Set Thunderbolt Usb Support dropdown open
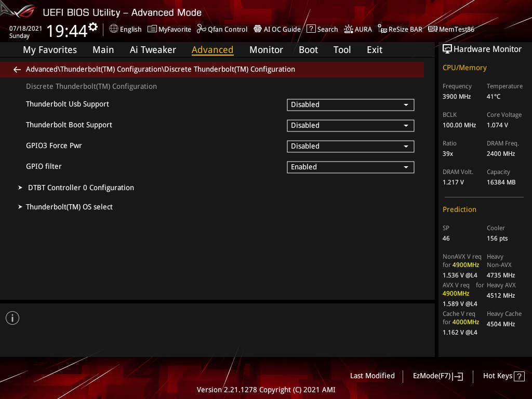The height and width of the screenshot is (399, 532). (406, 104)
